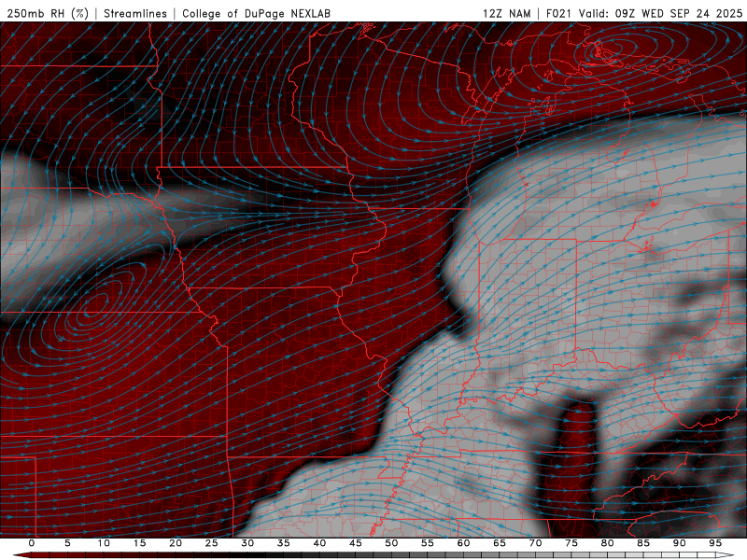747x560 pixels.
Task: Click the '25' value on the color scale
Action: point(212,543)
